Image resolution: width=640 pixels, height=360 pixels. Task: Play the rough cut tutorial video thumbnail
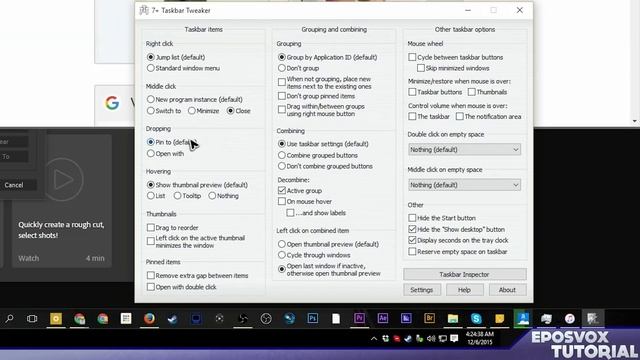63,179
